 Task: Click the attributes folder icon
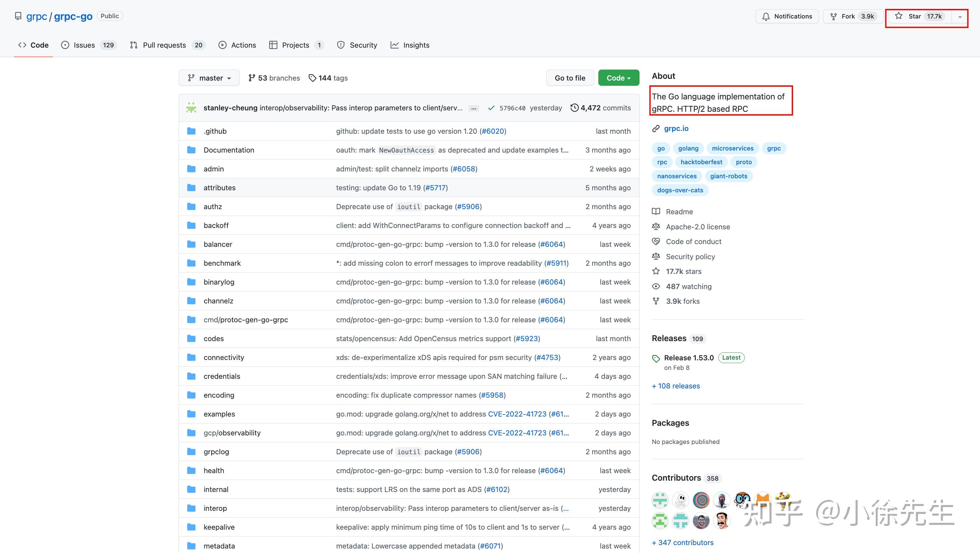(191, 188)
